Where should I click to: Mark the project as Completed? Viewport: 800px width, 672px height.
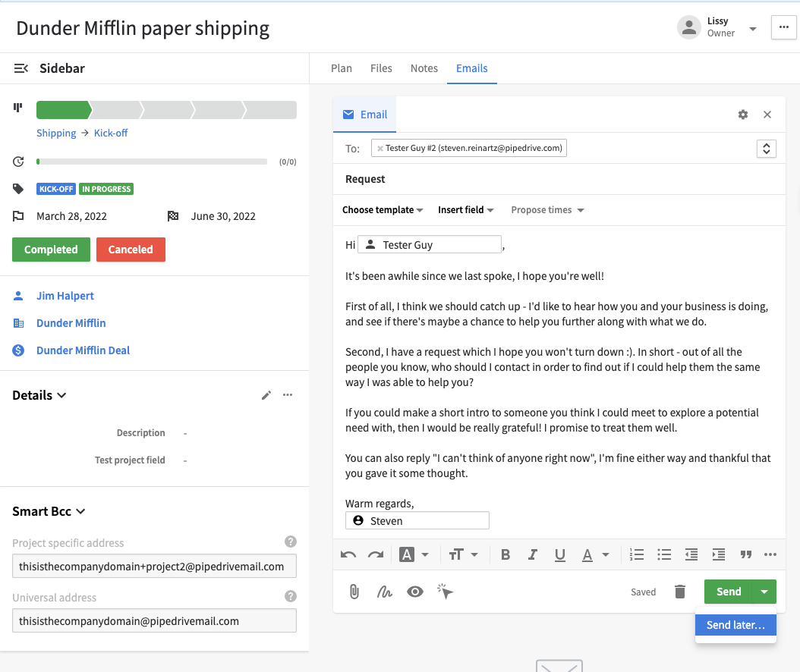(x=51, y=249)
